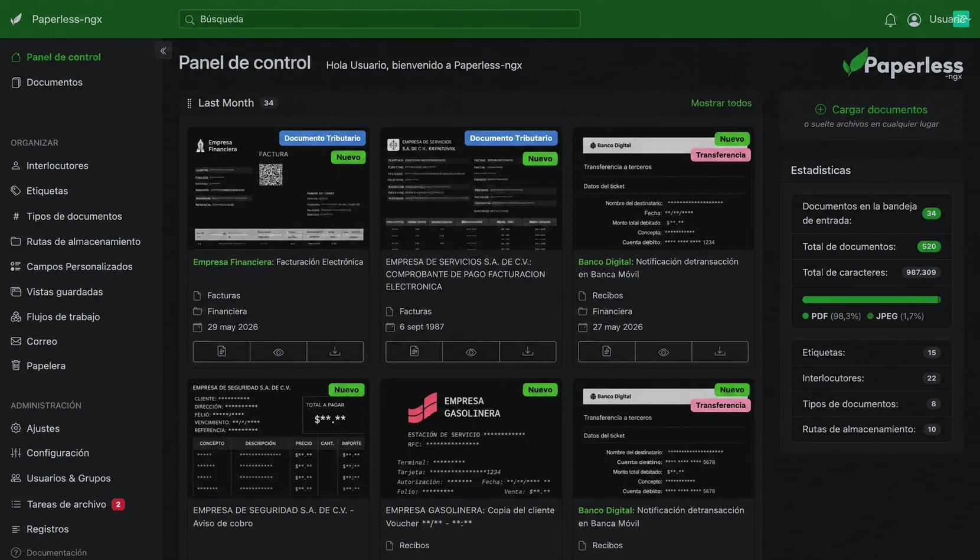980x560 pixels.
Task: Click the 6 sept 1987 date
Action: coord(422,327)
